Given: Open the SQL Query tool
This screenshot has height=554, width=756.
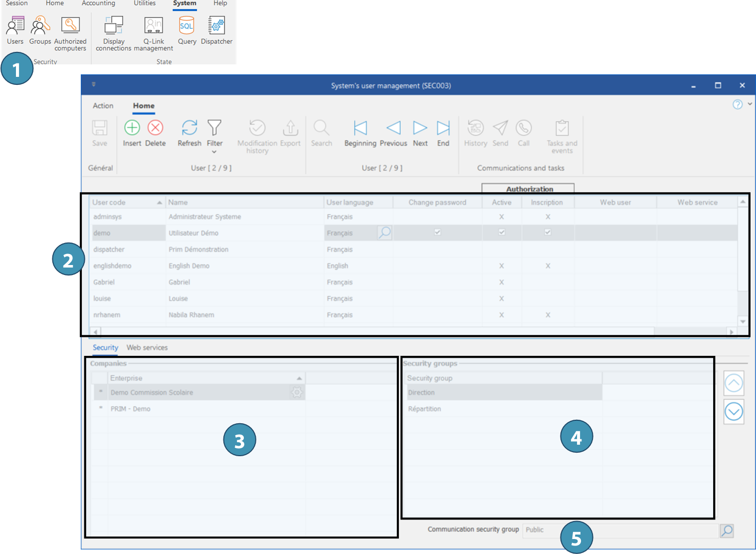Looking at the screenshot, I should 187,25.
